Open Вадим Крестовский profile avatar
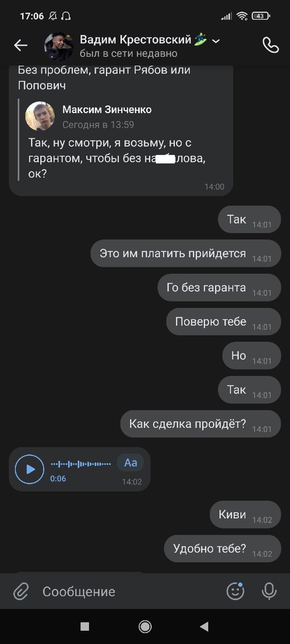The height and width of the screenshot is (644, 290). click(59, 46)
